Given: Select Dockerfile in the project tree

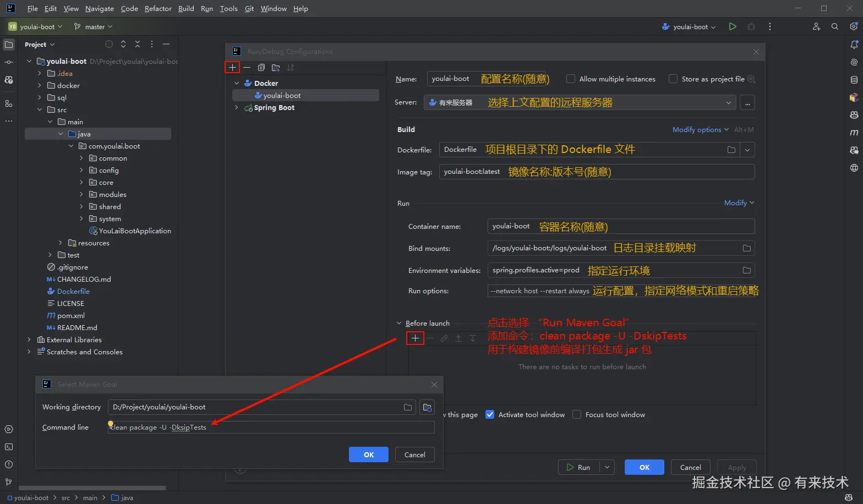Looking at the screenshot, I should click(x=73, y=292).
